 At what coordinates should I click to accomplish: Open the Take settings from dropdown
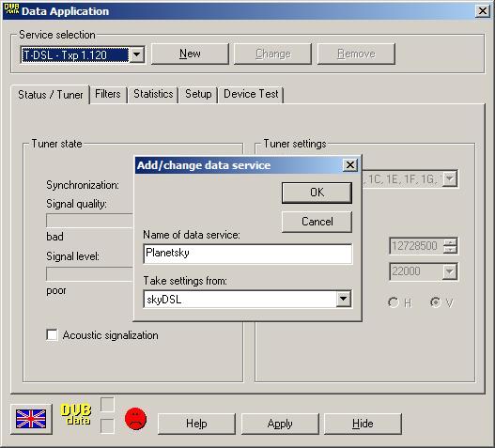pos(344,299)
